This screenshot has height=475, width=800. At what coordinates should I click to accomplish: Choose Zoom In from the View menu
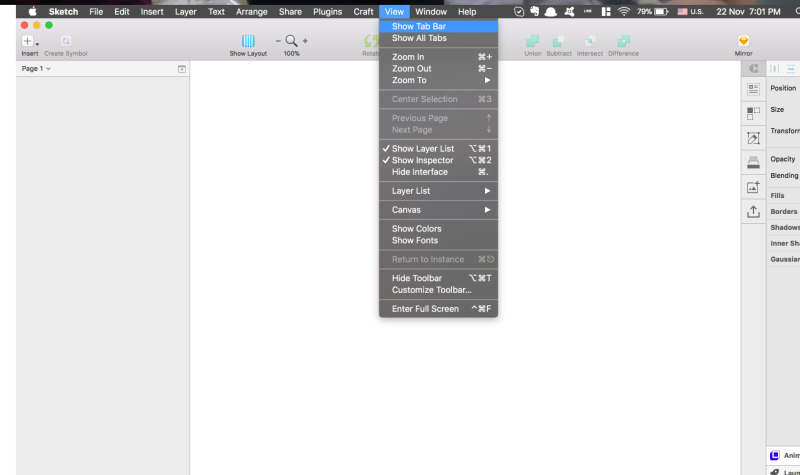(x=438, y=57)
